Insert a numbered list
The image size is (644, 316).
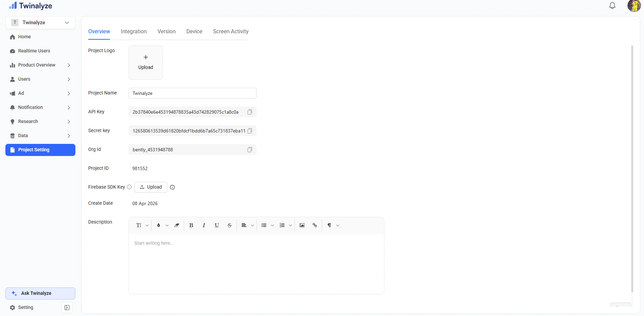282,225
